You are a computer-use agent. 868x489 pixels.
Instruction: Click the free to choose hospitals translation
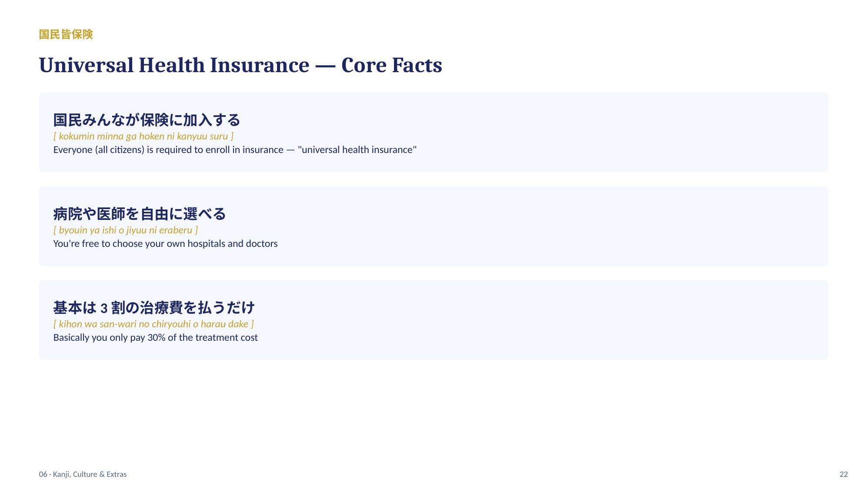click(165, 243)
